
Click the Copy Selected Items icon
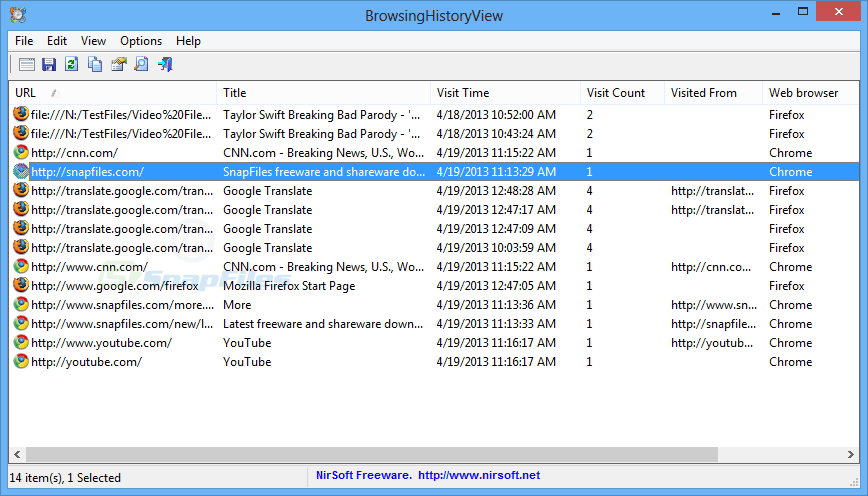[x=95, y=64]
